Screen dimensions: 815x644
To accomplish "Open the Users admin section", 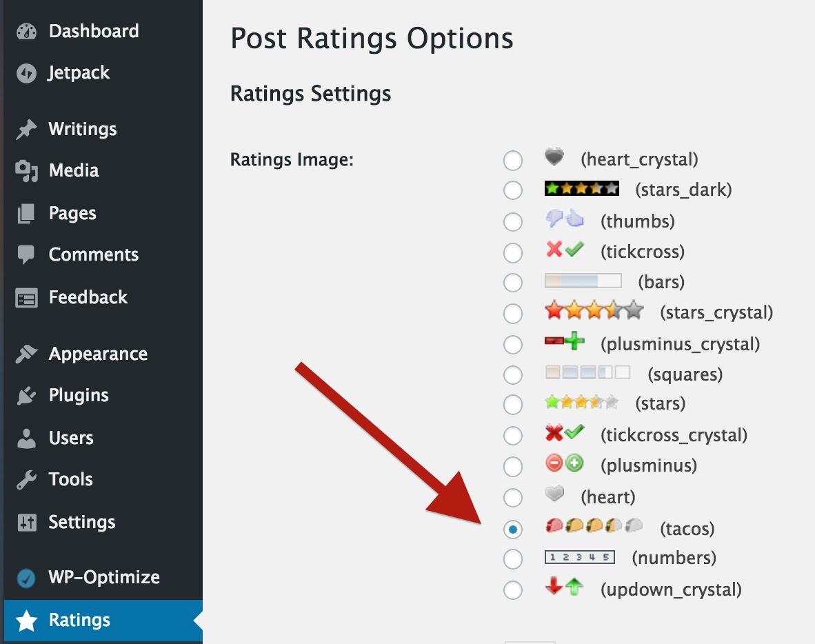I will (70, 438).
